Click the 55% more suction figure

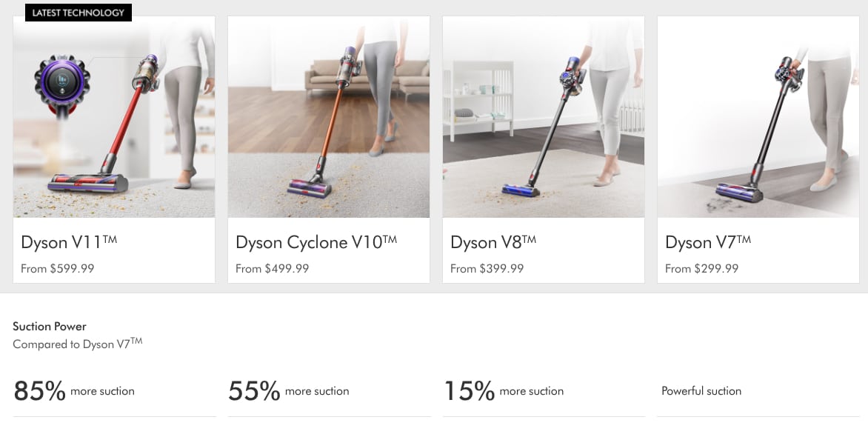coord(289,390)
